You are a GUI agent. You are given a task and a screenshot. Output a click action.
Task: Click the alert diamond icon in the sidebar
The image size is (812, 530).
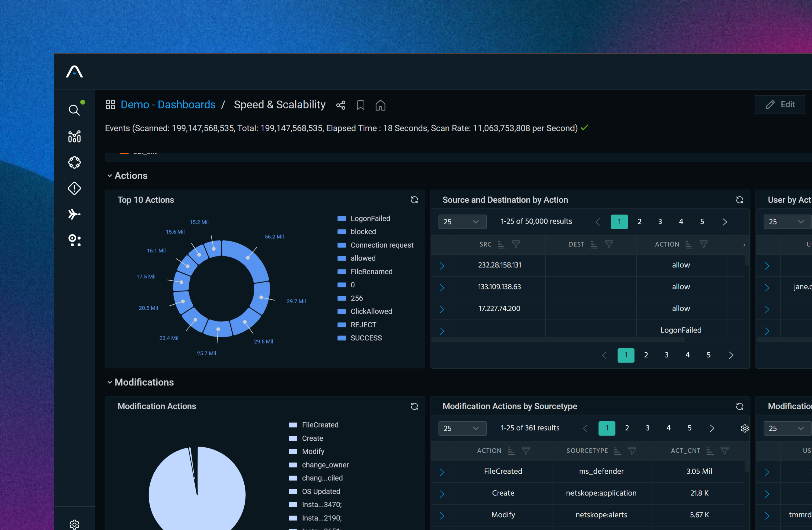click(74, 188)
